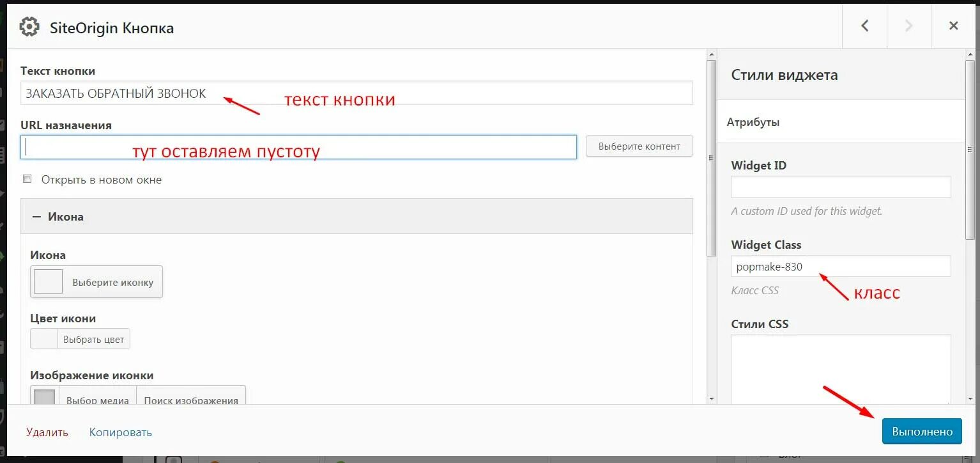Image resolution: width=980 pixels, height=463 pixels.
Task: Click the Удалить link
Action: click(x=47, y=432)
